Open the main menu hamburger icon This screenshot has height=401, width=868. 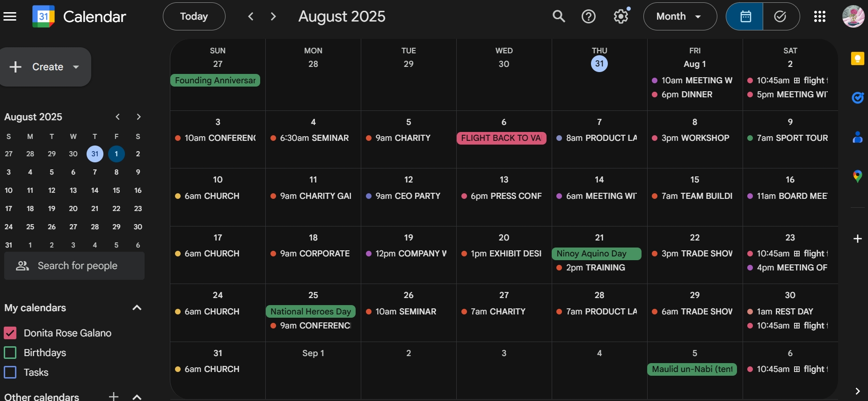point(10,17)
